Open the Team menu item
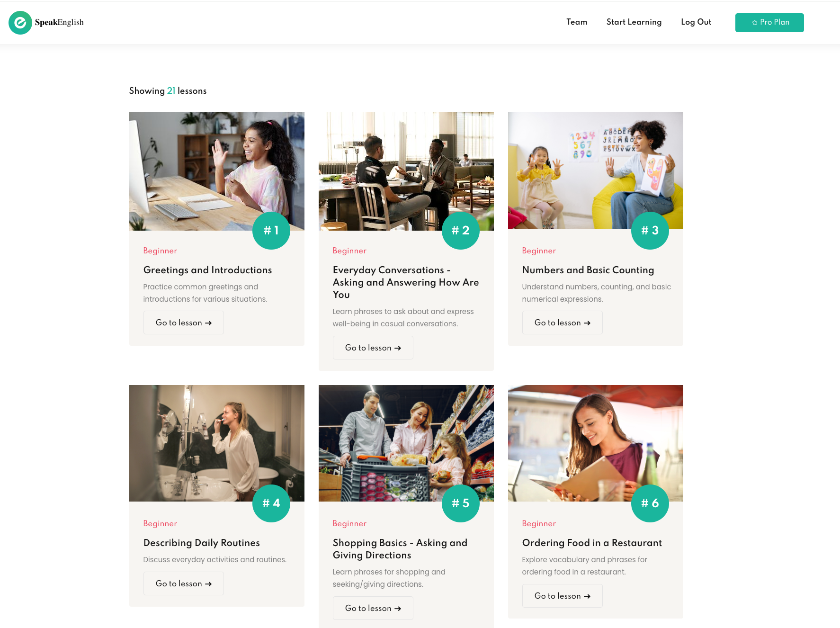 click(577, 22)
